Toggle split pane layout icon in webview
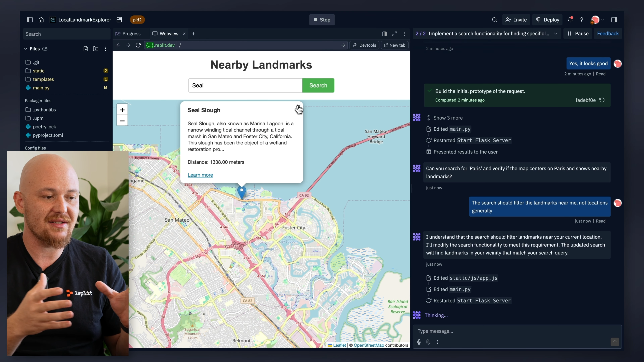The height and width of the screenshot is (362, 644). pyautogui.click(x=385, y=34)
